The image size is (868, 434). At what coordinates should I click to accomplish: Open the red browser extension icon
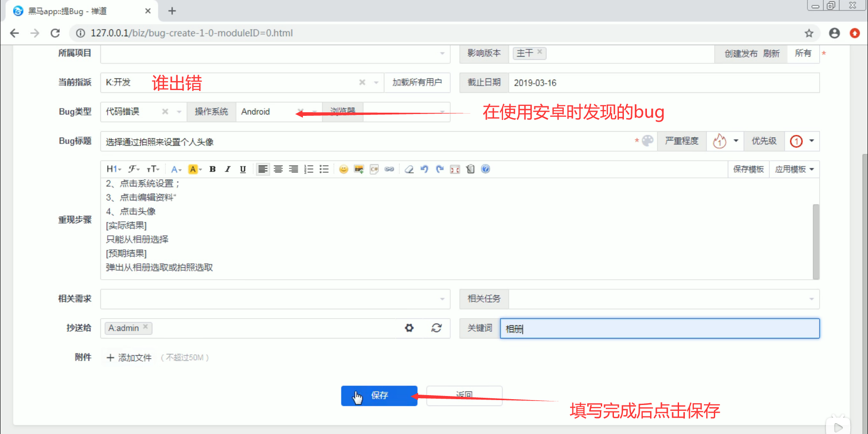[854, 33]
